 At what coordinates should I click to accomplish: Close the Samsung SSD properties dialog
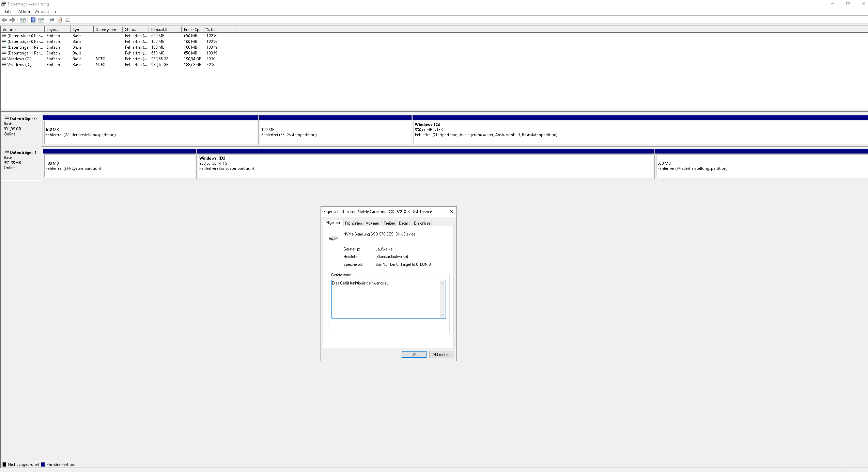451,211
